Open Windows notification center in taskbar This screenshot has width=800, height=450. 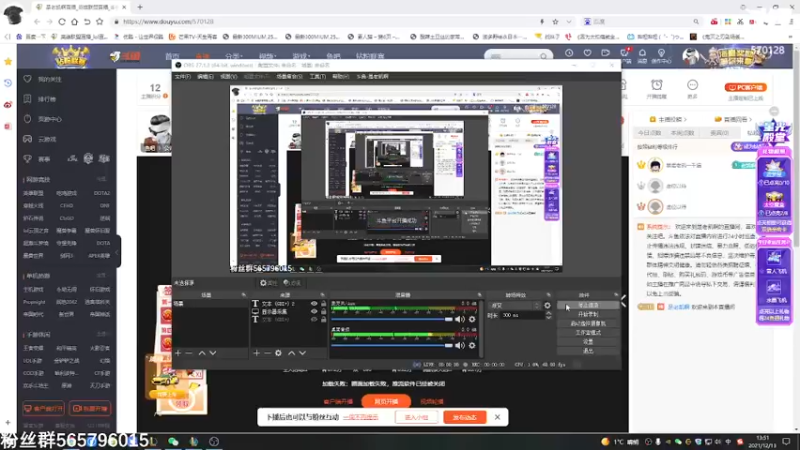(x=786, y=441)
